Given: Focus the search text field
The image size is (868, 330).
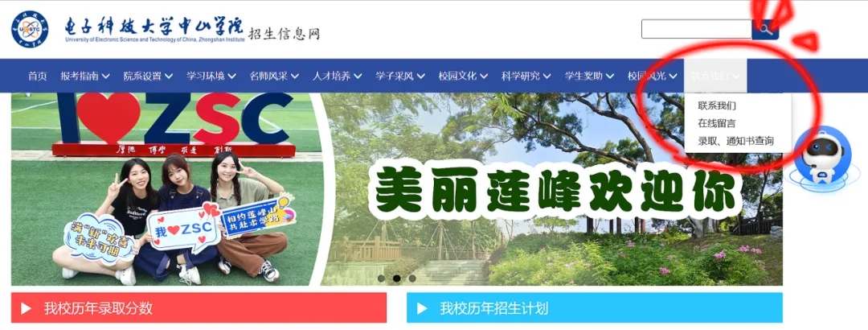Looking at the screenshot, I should (696, 30).
